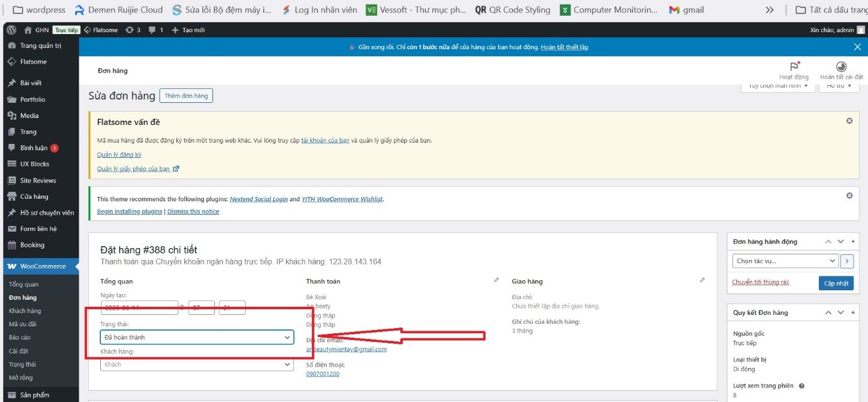The height and width of the screenshot is (402, 868).
Task: Click help icon beside Lượt xem trang phiên
Action: coord(802,386)
